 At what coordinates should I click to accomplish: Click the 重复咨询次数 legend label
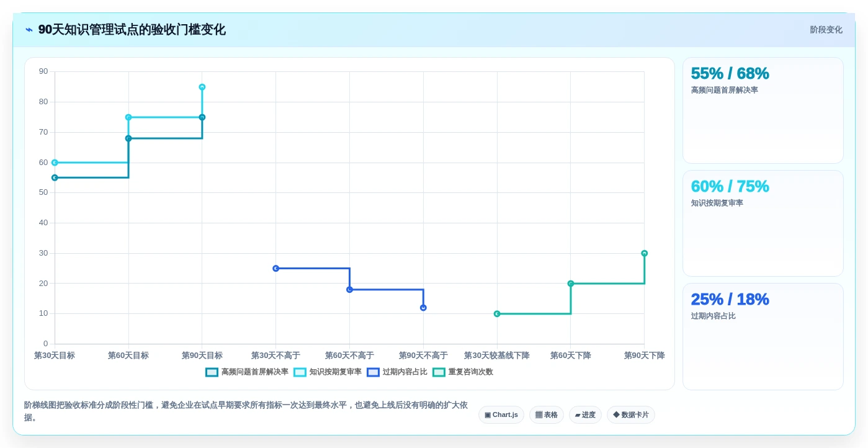[470, 372]
